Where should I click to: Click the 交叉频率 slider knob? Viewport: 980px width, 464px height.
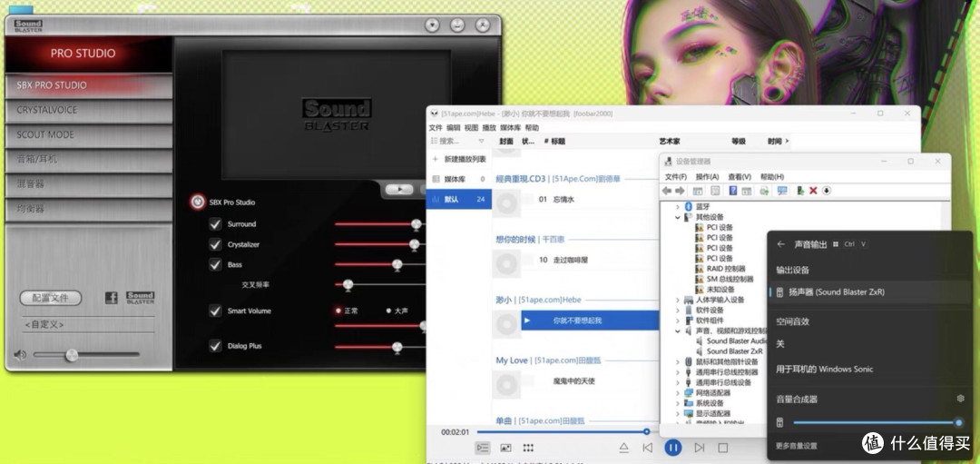pyautogui.click(x=348, y=285)
